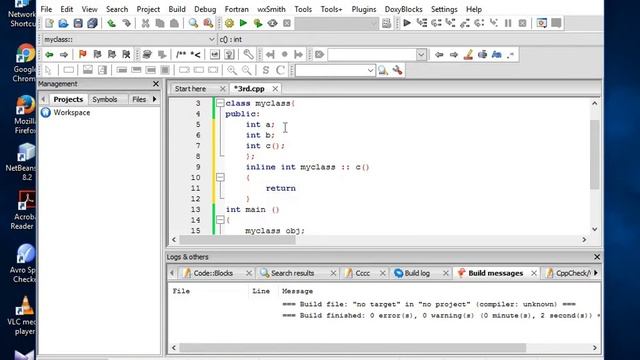Build with the yellow gear icon
The width and height of the screenshot is (640, 360).
[229, 23]
